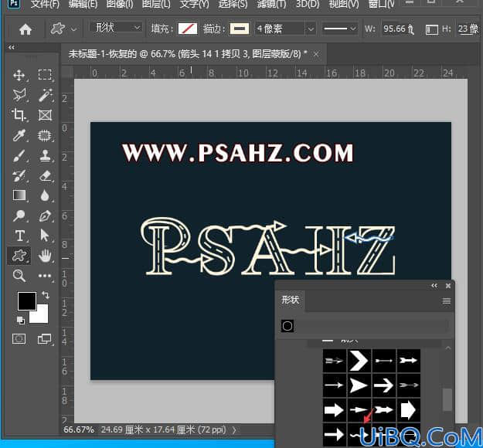Select the Magic Wand tool
This screenshot has width=483, height=448.
click(45, 95)
